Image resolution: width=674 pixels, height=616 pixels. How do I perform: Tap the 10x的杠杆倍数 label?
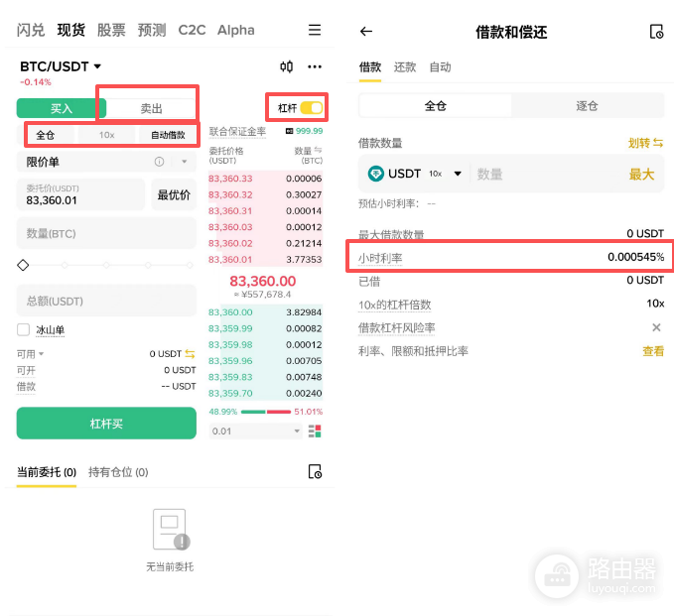click(x=395, y=305)
